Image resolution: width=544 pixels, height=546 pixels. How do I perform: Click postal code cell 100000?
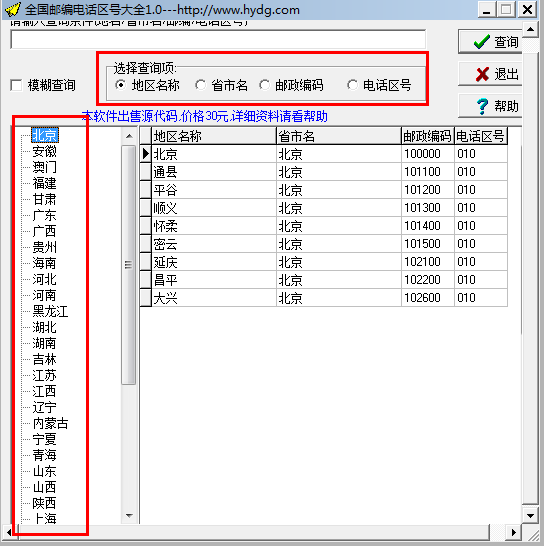coord(428,154)
